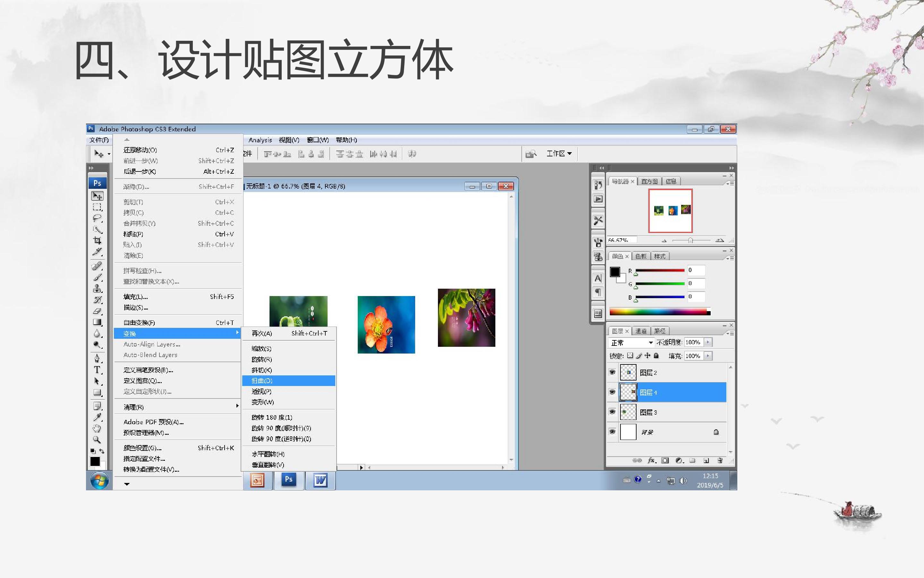Select the Type tool

tap(97, 370)
